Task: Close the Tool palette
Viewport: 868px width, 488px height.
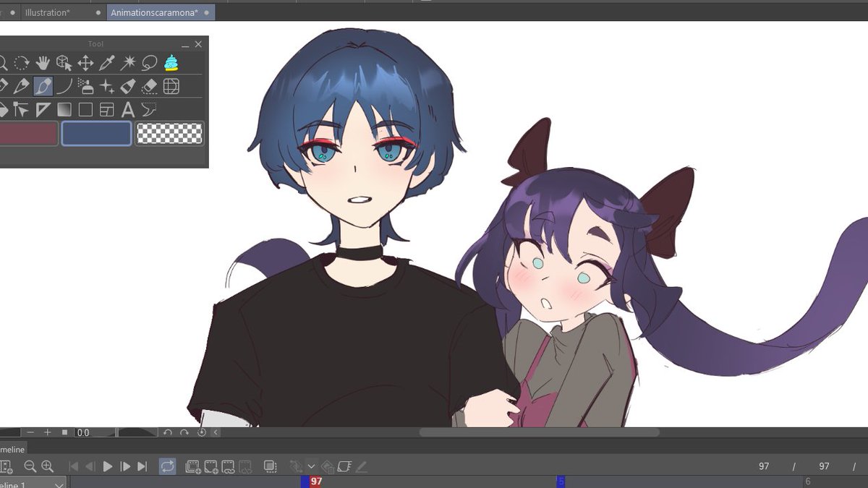Action: 198,44
